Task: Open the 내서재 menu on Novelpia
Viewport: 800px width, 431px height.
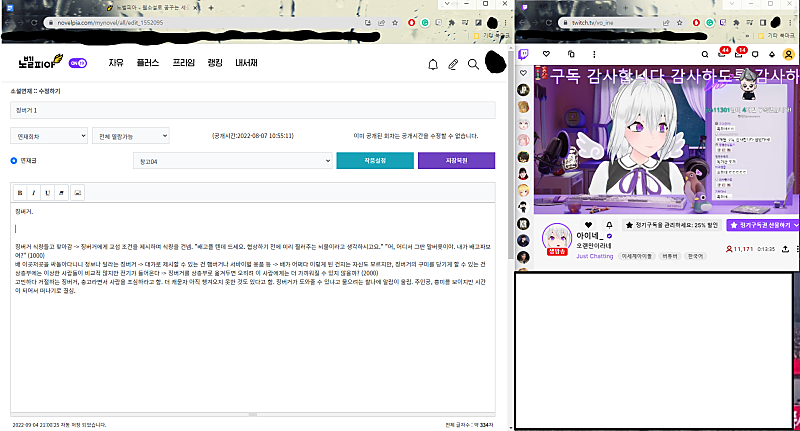Action: pos(246,63)
